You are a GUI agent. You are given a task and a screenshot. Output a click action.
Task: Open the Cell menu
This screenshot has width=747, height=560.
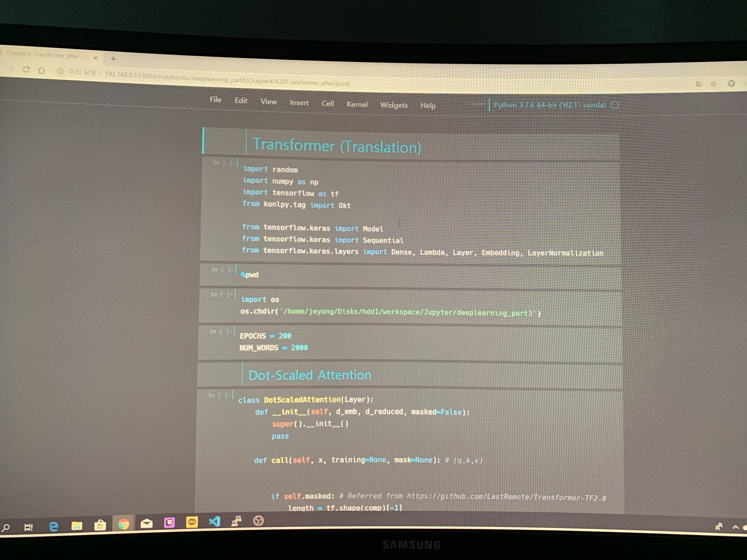point(328,103)
